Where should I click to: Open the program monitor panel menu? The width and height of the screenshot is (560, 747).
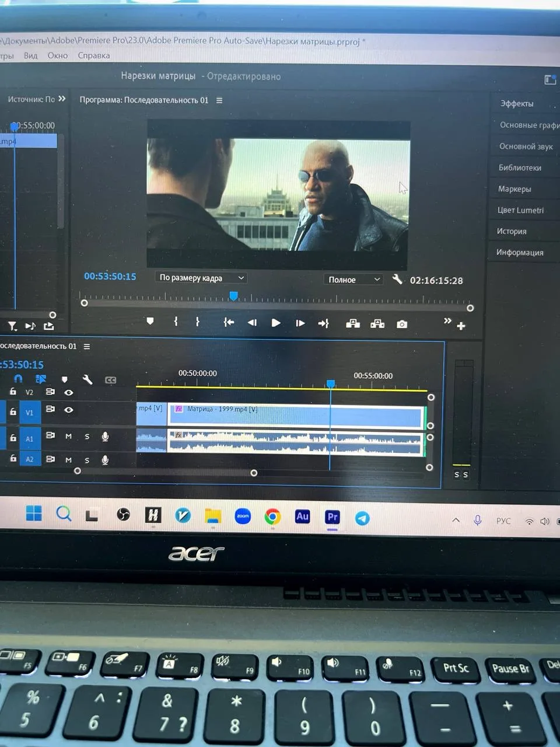coord(219,100)
